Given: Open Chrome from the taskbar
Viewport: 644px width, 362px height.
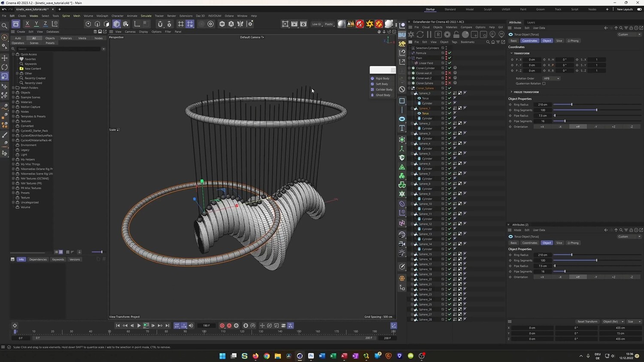Looking at the screenshot, I should coord(267,356).
